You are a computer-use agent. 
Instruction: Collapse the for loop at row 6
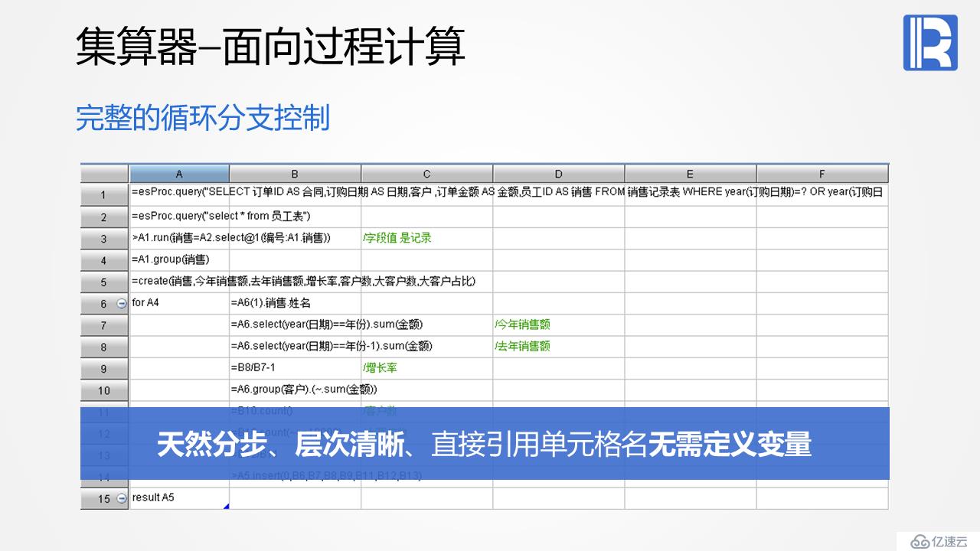(122, 304)
